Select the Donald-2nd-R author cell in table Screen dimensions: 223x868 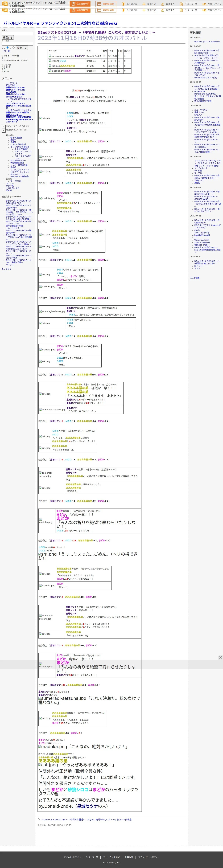click(x=94, y=56)
